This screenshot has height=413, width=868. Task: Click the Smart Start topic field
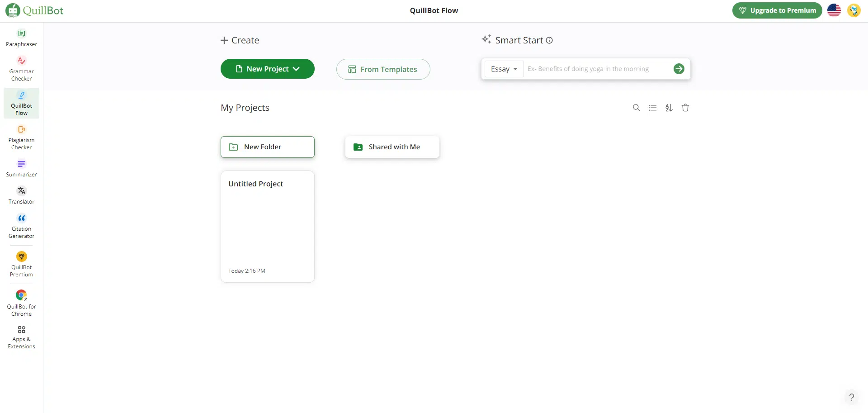click(x=597, y=69)
